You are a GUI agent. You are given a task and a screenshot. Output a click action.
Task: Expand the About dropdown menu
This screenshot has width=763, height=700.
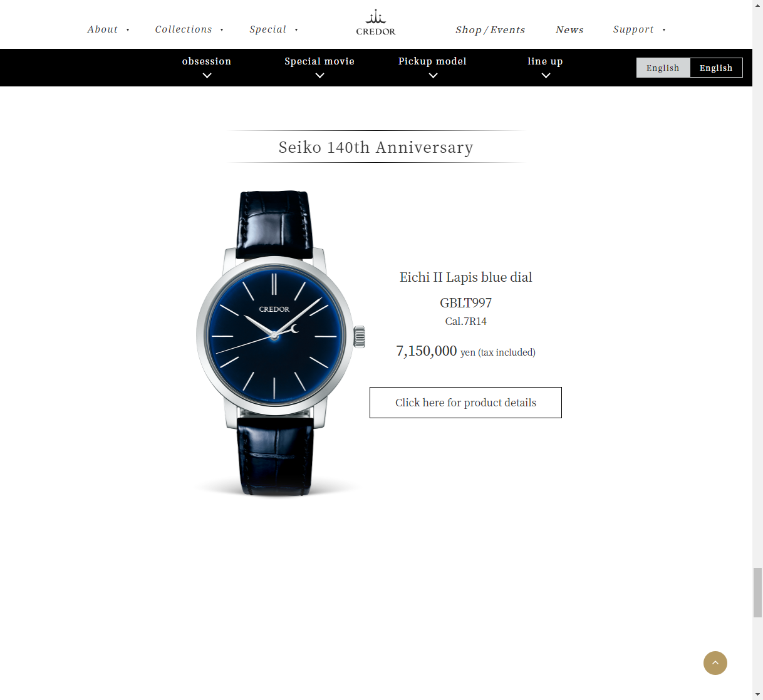(108, 29)
